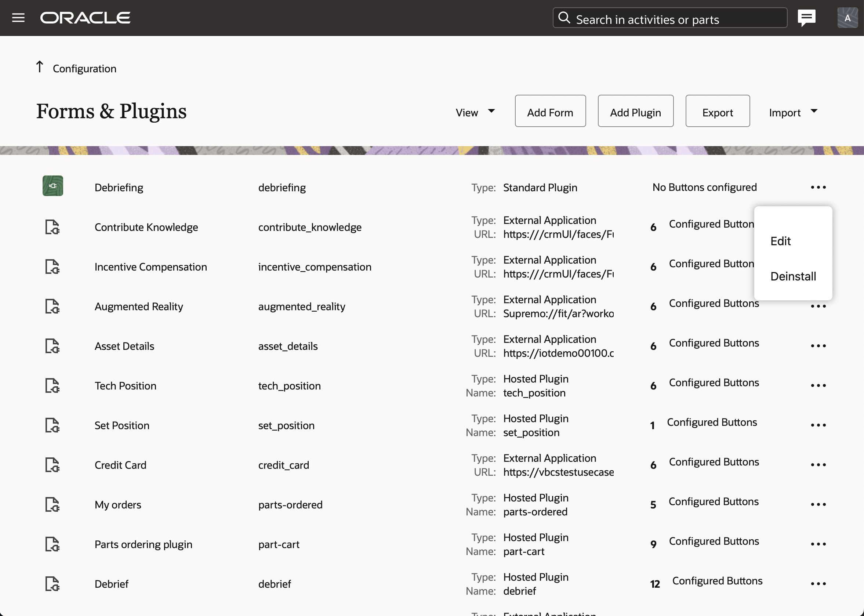Click the search magnifier icon
Screen dimensions: 864x616
[x=564, y=18]
